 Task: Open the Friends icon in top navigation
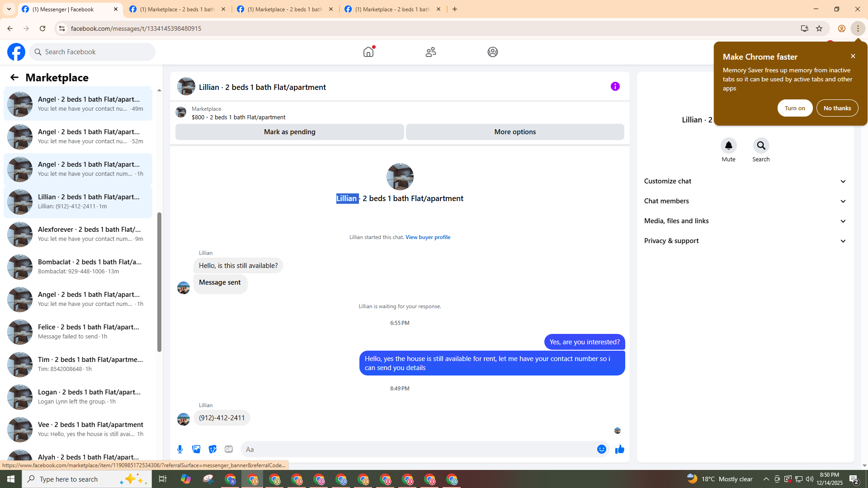(431, 52)
